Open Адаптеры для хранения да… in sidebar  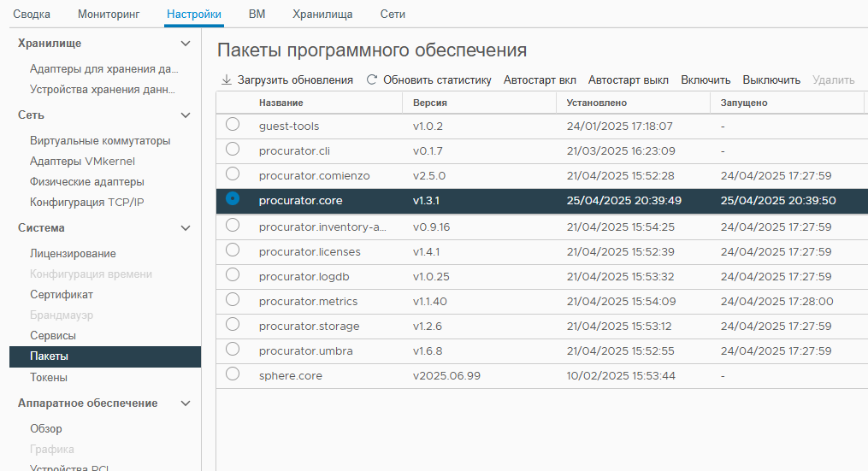104,69
